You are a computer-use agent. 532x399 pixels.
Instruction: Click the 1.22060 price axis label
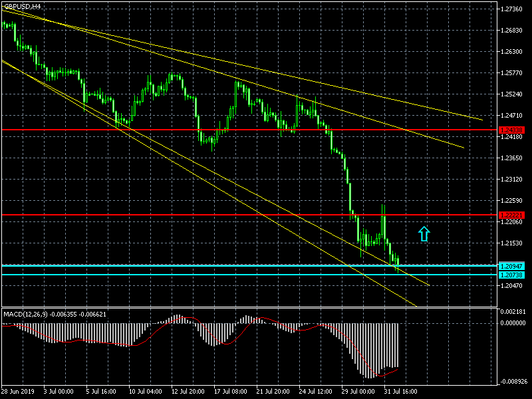(x=511, y=222)
